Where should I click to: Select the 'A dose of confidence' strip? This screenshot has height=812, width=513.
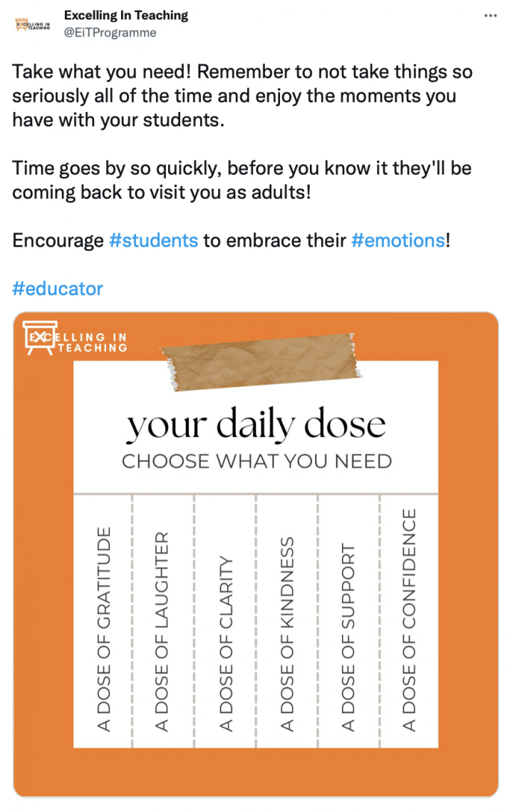click(409, 620)
